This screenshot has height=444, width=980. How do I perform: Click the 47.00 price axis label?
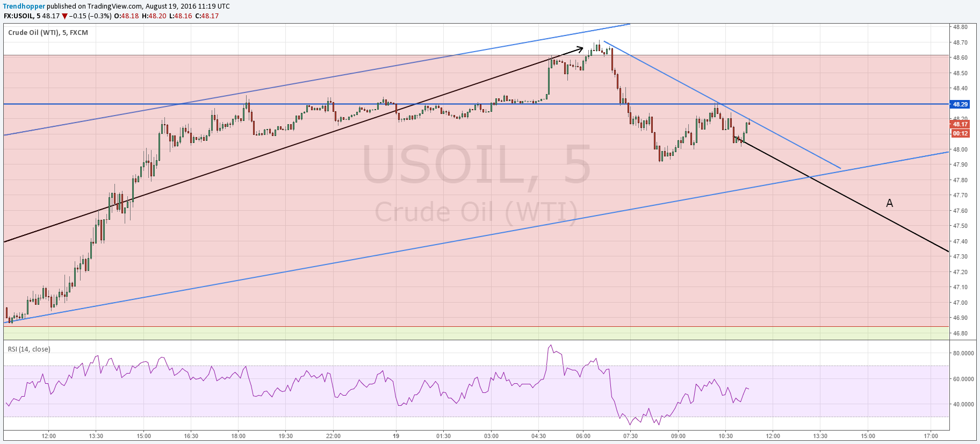tap(960, 303)
